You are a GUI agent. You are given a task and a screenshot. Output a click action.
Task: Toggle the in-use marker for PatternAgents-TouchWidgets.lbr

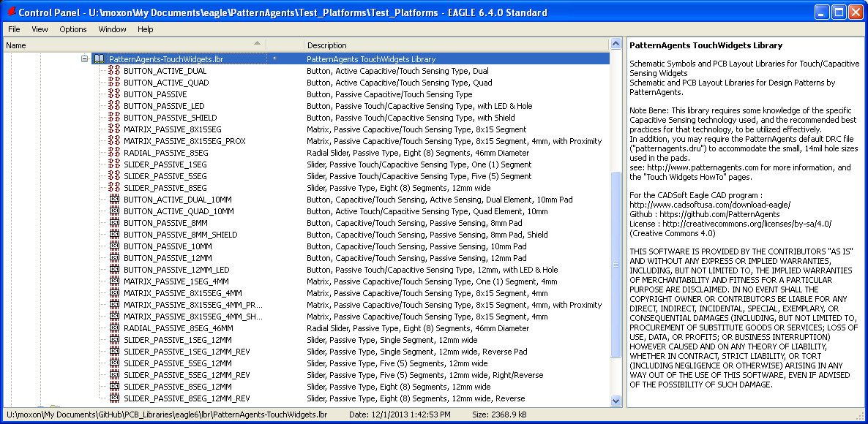point(275,58)
